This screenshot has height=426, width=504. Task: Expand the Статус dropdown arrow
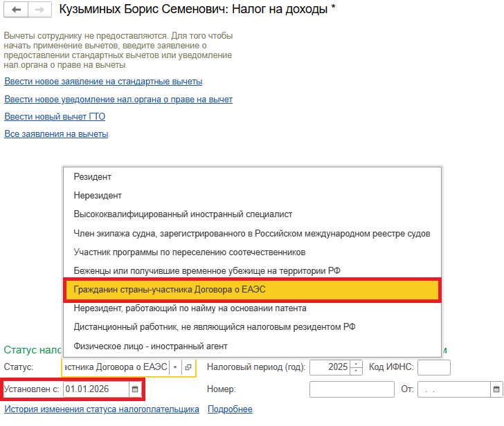point(175,367)
